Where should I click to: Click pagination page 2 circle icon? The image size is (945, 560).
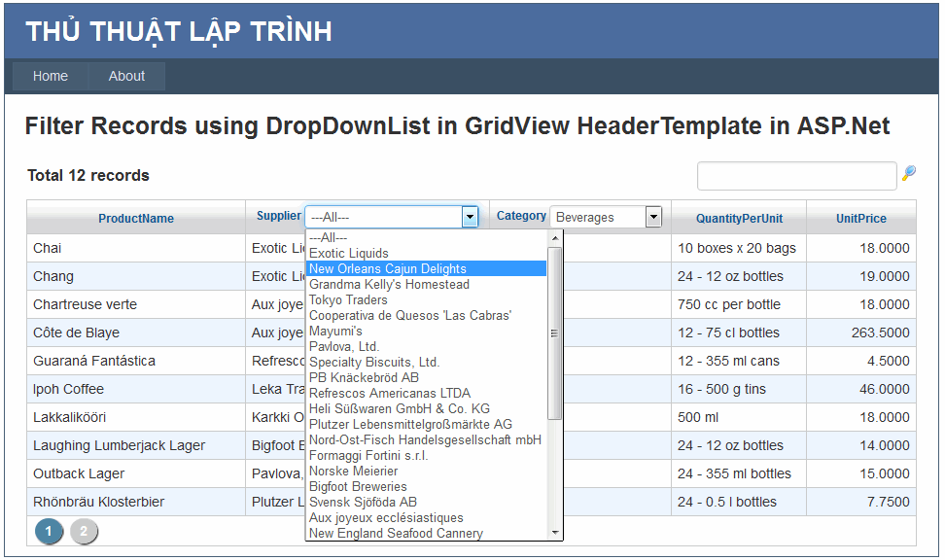(x=84, y=532)
